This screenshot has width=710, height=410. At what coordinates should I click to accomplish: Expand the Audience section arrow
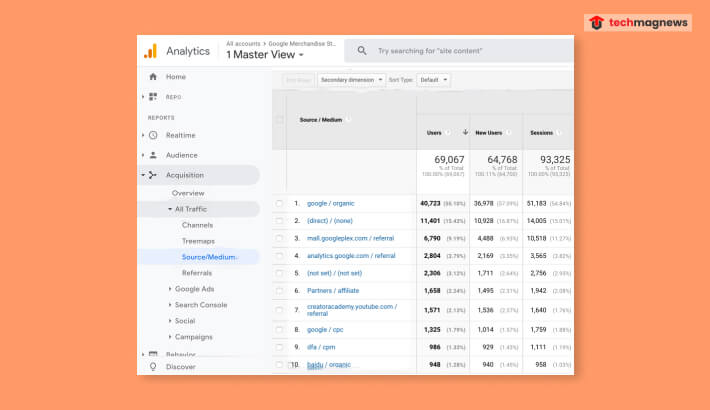tap(143, 155)
